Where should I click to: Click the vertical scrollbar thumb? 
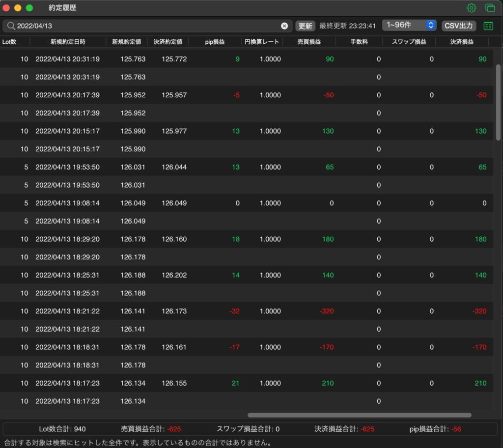[x=498, y=102]
